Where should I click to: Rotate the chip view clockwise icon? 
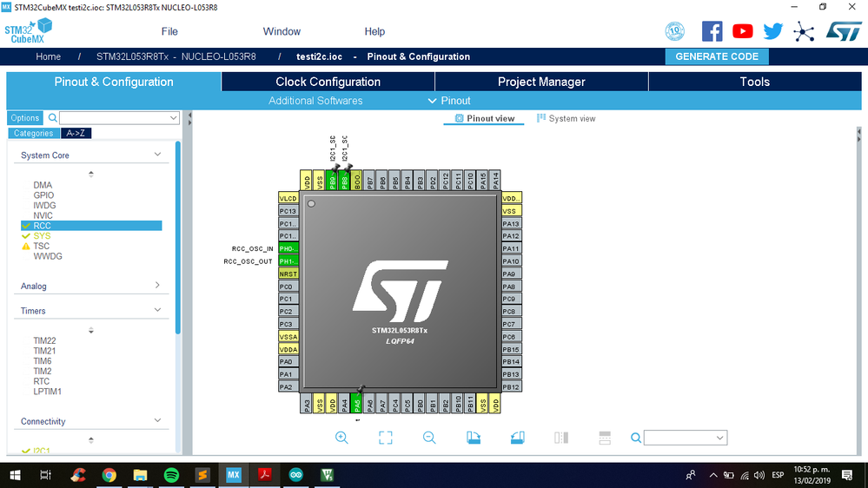(x=474, y=438)
